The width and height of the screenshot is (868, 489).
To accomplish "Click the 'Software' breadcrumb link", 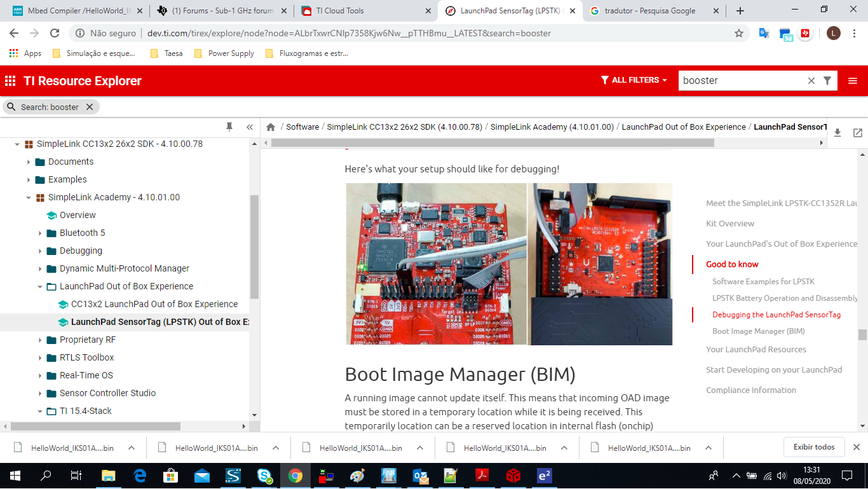I will pyautogui.click(x=302, y=127).
